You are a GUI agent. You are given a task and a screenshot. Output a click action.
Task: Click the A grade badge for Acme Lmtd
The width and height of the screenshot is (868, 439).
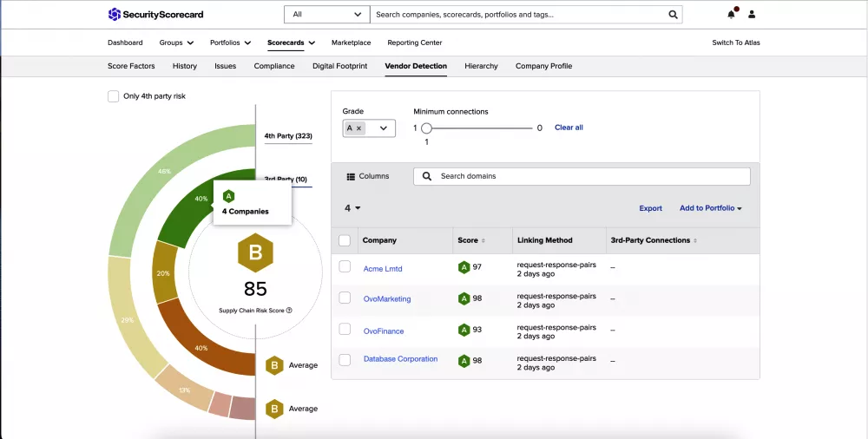coord(464,267)
